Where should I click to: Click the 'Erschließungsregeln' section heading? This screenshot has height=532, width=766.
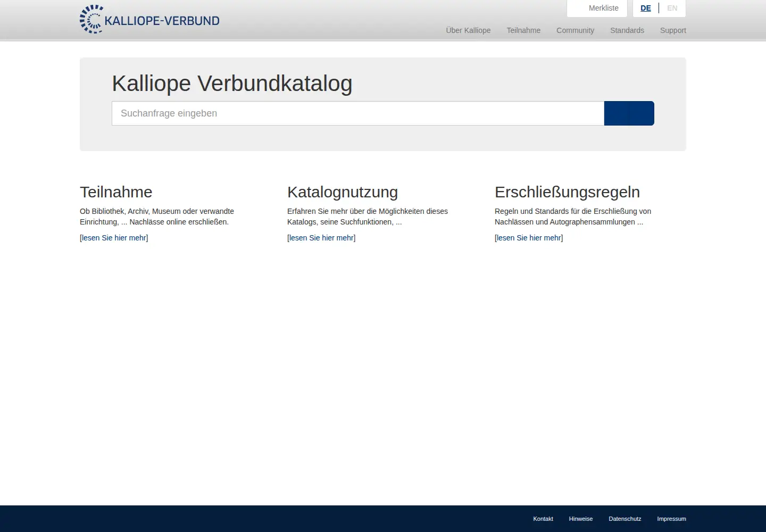pos(567,192)
